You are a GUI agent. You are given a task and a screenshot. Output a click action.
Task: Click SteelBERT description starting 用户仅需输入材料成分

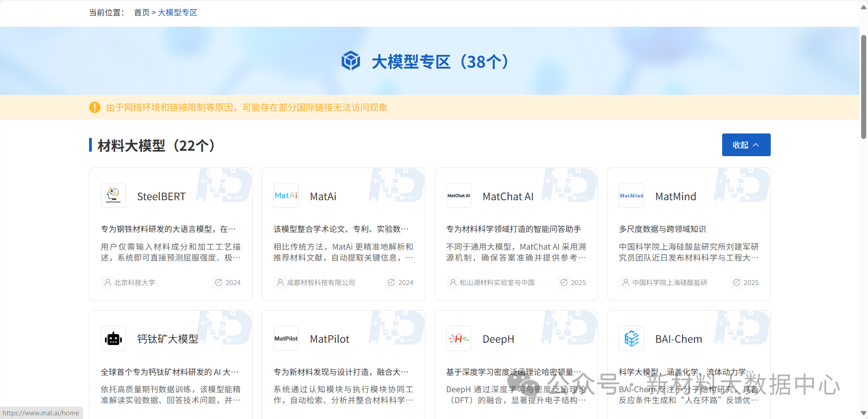[x=171, y=252]
